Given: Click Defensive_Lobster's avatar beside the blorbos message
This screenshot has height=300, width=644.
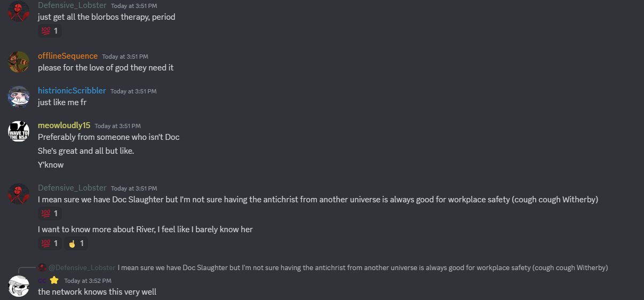Looking at the screenshot, I should pos(19,11).
